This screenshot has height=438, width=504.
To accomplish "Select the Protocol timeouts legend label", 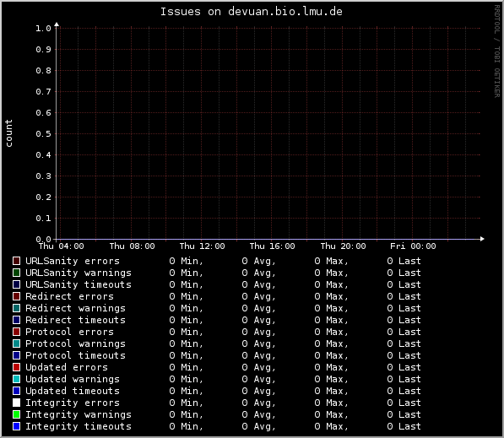I will pos(75,355).
